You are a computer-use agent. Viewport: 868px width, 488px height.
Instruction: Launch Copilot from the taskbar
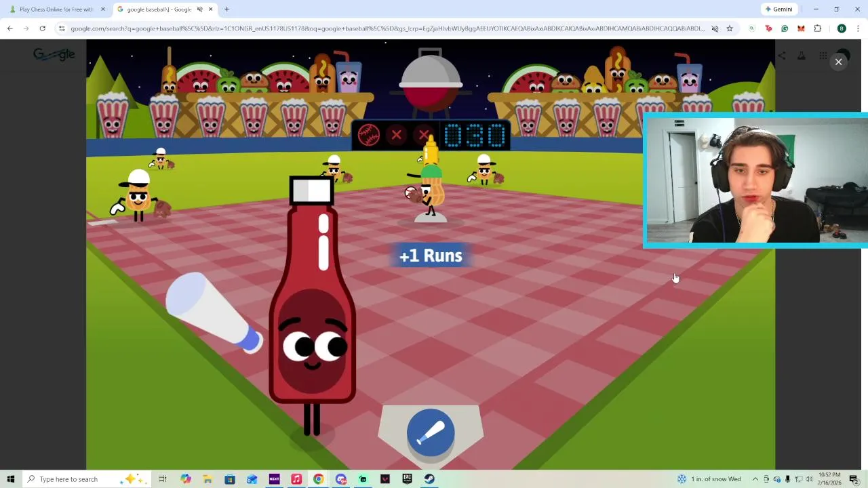[186, 479]
